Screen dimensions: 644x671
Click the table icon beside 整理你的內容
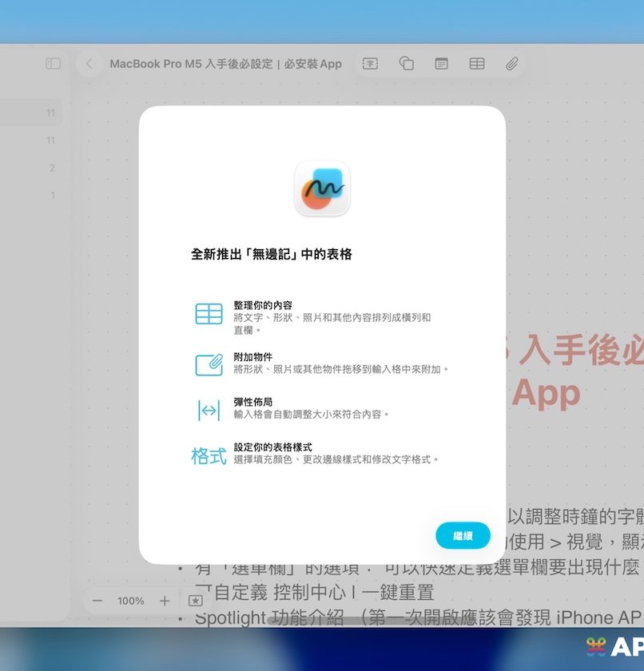pyautogui.click(x=209, y=314)
